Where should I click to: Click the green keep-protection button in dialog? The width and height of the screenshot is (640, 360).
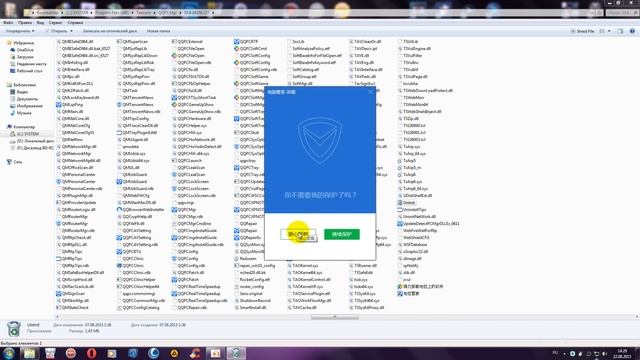(x=342, y=234)
